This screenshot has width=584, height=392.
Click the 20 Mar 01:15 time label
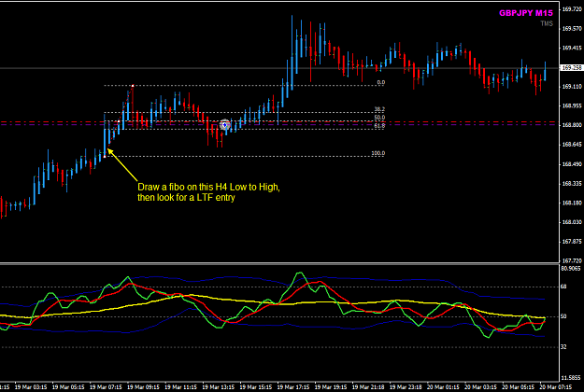444,386
